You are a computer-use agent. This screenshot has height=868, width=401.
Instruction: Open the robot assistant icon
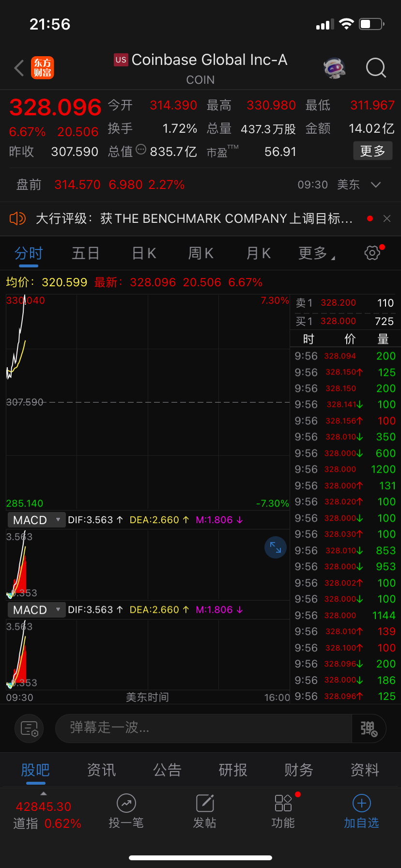tap(335, 68)
